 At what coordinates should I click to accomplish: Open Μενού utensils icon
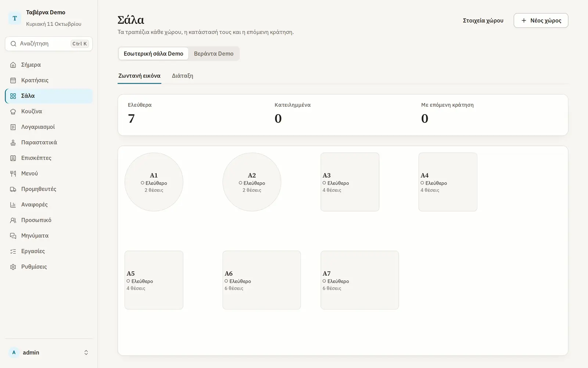[13, 174]
